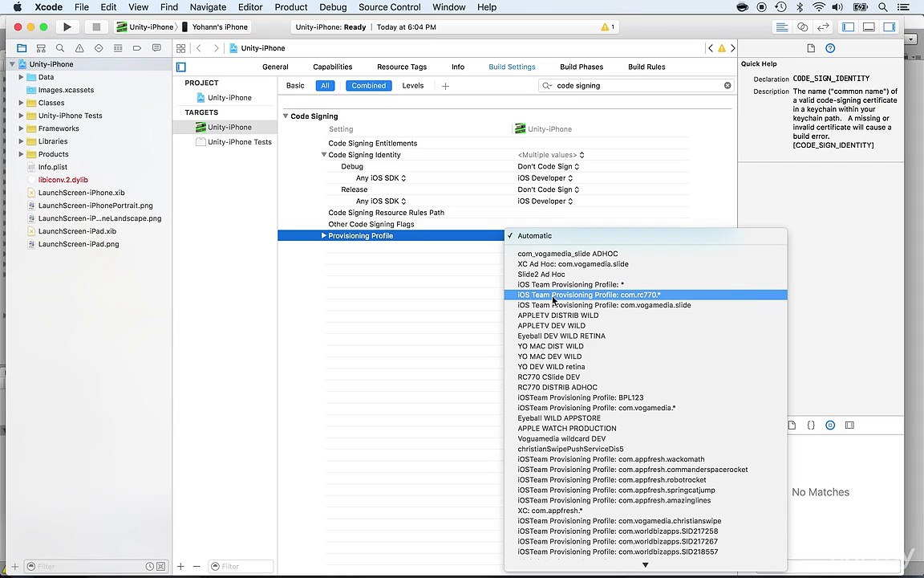Open the General tab
The image size is (924, 578).
pos(275,67)
